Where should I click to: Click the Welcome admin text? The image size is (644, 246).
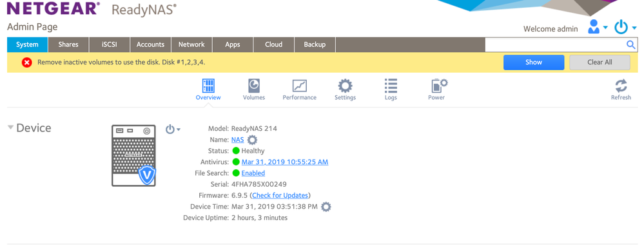pos(551,29)
